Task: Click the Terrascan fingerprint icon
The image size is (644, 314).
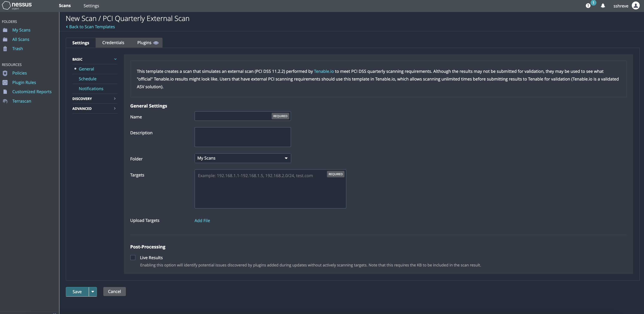Action: pos(5,101)
